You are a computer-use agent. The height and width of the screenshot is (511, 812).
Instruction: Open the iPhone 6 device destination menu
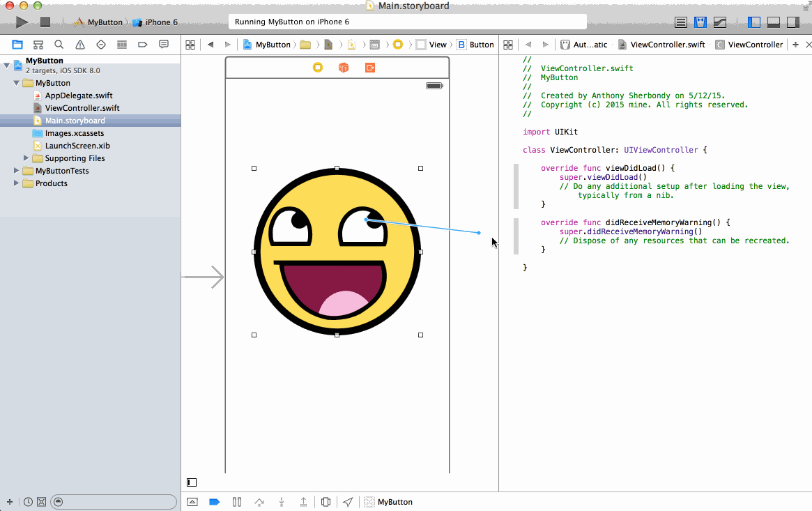[x=156, y=22]
